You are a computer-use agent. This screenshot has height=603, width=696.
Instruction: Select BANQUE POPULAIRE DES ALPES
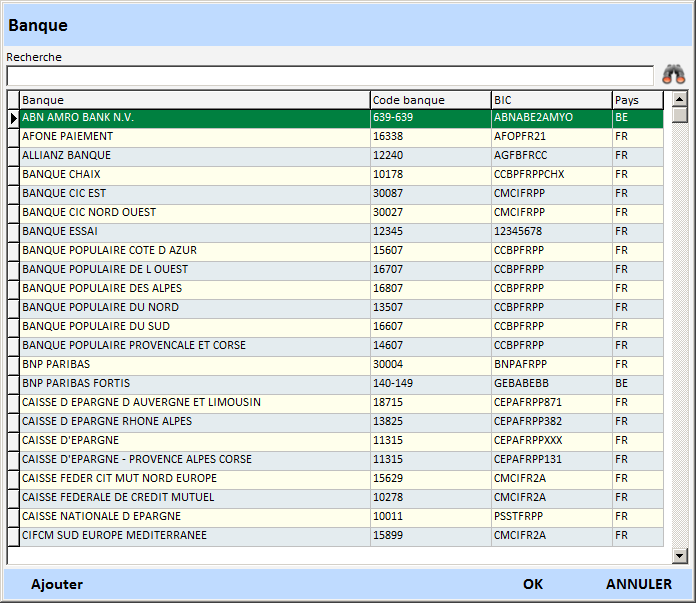[335, 289]
